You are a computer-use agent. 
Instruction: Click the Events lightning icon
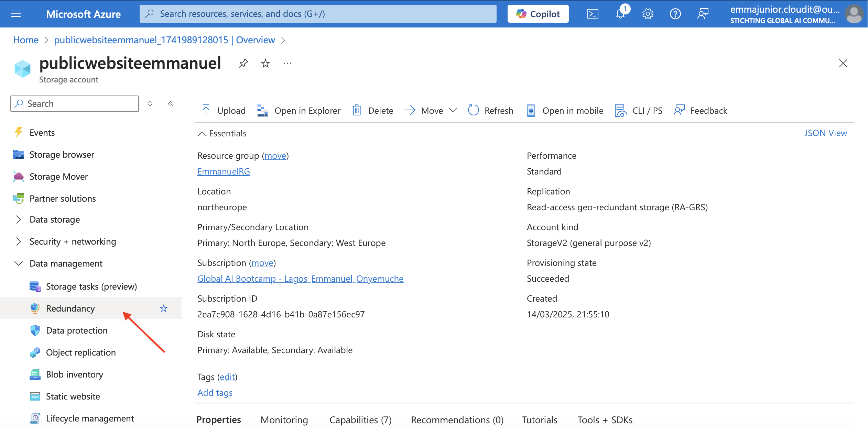tap(19, 132)
